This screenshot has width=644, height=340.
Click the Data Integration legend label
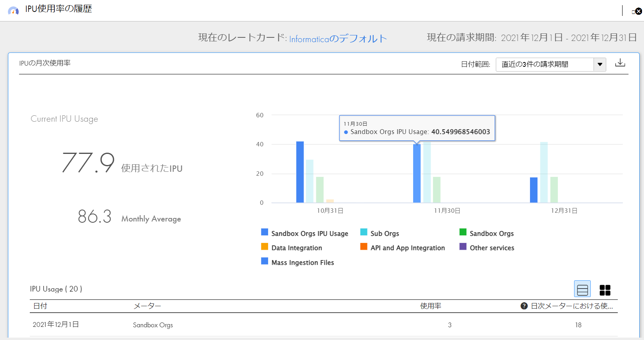click(x=297, y=248)
